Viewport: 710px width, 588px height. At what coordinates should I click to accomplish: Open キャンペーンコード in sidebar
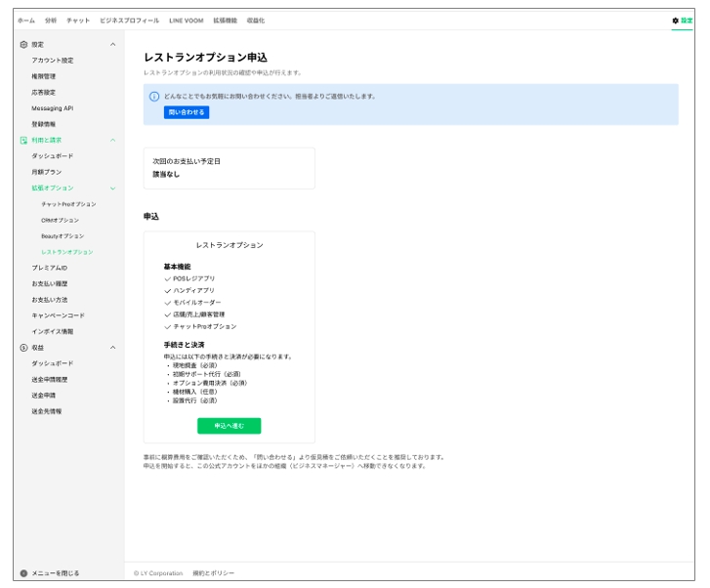58,315
